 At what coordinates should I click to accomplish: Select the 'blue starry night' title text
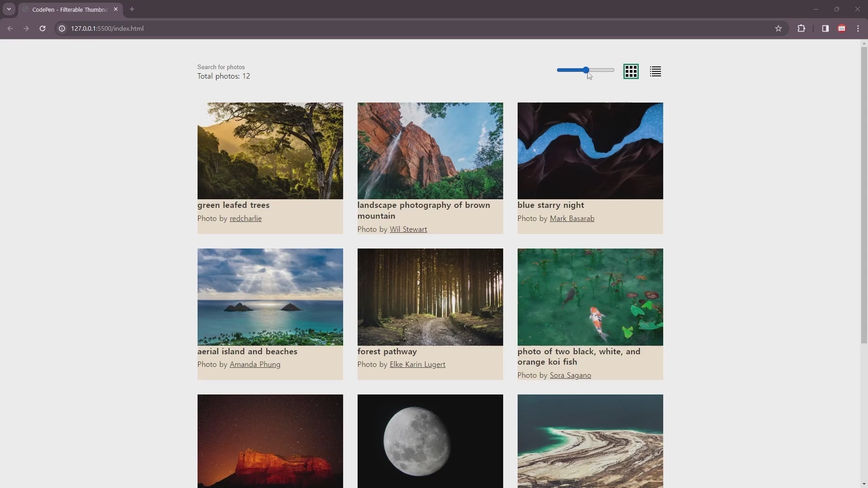(x=551, y=205)
